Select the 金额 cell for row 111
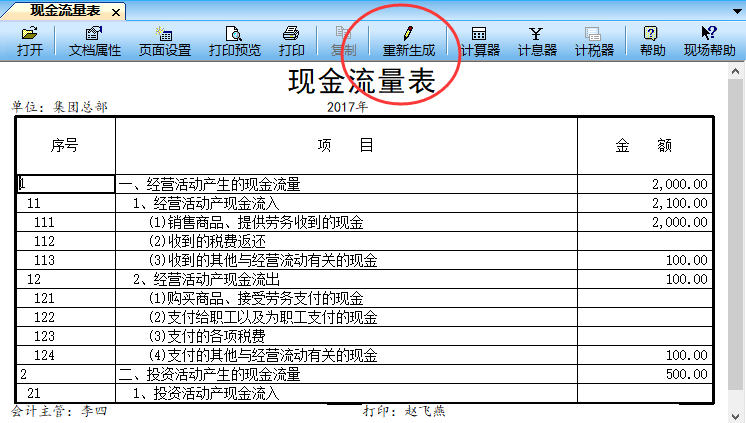 (644, 222)
